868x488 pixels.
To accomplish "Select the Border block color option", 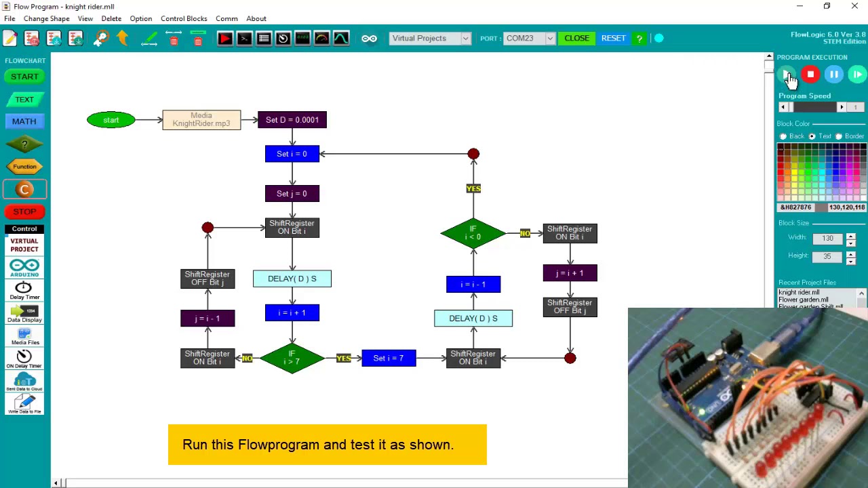I will (839, 136).
